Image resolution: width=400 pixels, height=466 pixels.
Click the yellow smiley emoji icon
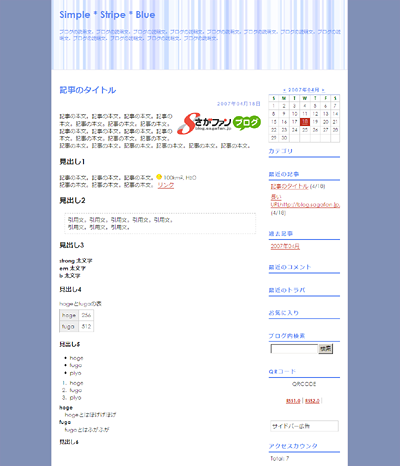click(159, 177)
